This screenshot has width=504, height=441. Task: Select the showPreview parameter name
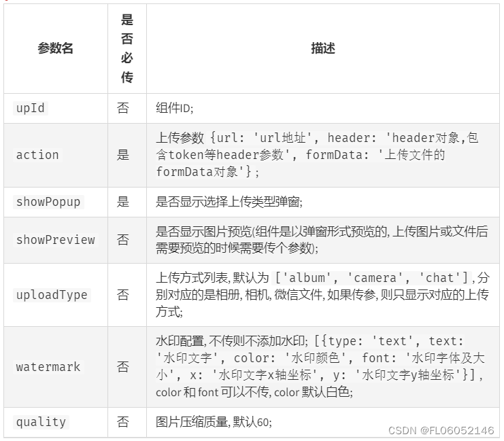pyautogui.click(x=56, y=240)
